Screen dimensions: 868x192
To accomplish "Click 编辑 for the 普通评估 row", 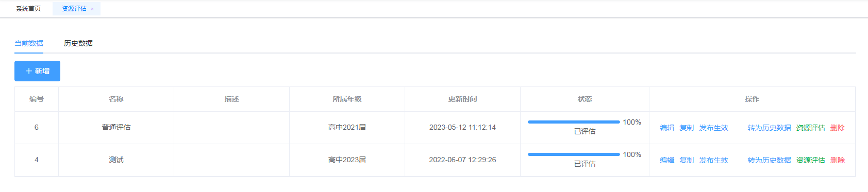I will [667, 128].
